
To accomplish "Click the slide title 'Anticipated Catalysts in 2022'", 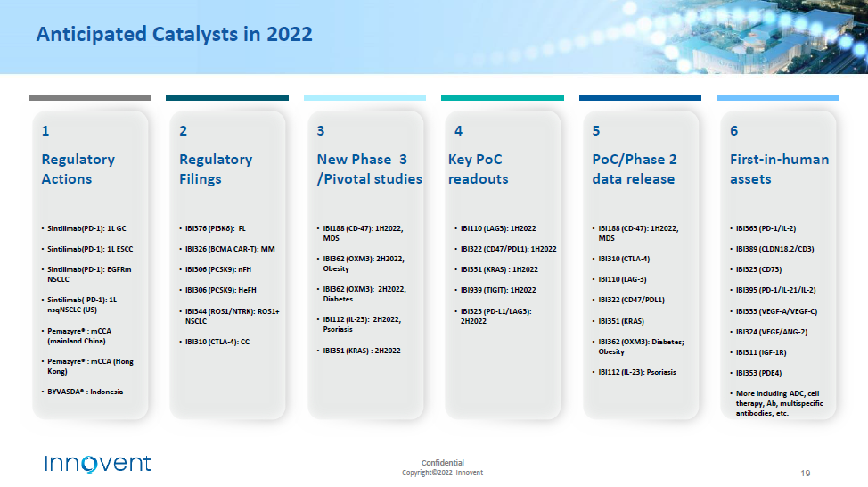I will (x=175, y=35).
